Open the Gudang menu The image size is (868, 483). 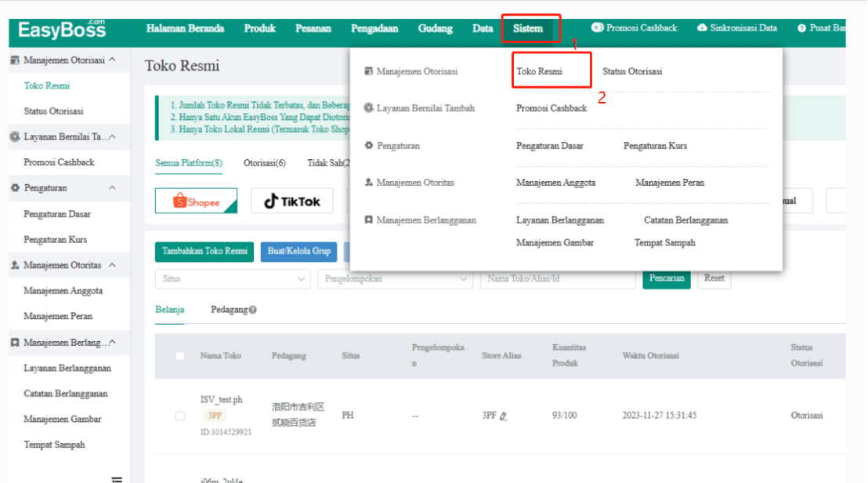[435, 28]
